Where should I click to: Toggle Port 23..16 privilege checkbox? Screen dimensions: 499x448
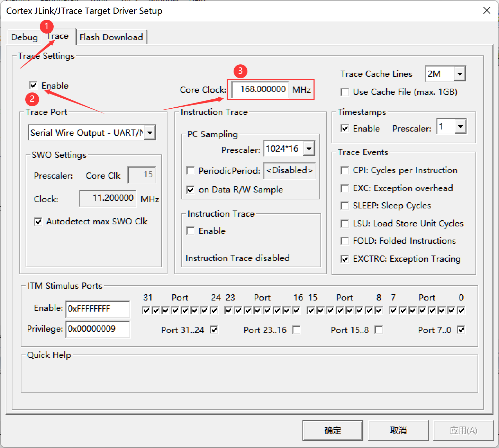point(297,330)
